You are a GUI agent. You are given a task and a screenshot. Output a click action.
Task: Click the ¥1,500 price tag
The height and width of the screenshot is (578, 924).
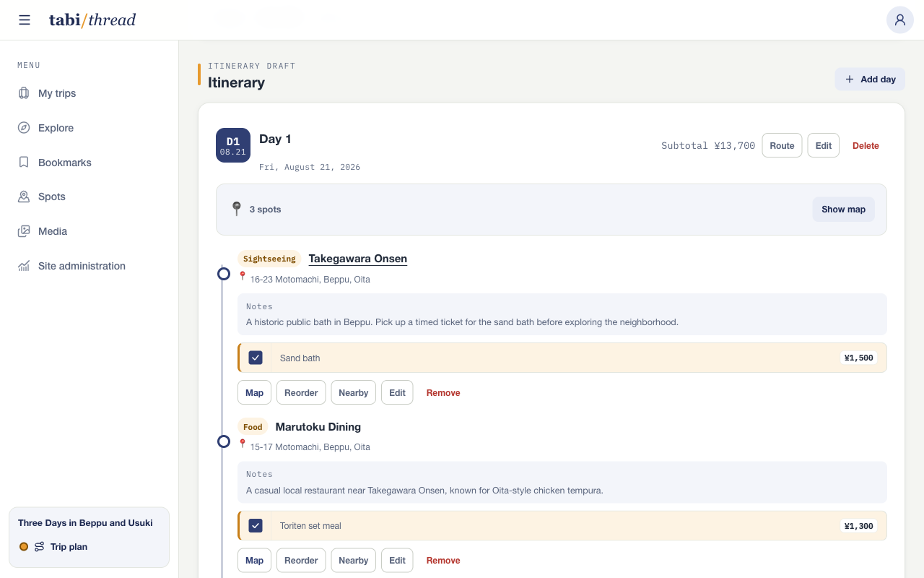pyautogui.click(x=859, y=358)
